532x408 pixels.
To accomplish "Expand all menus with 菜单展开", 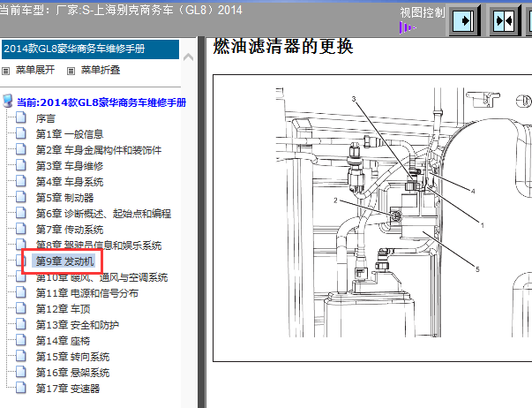I will tap(35, 71).
